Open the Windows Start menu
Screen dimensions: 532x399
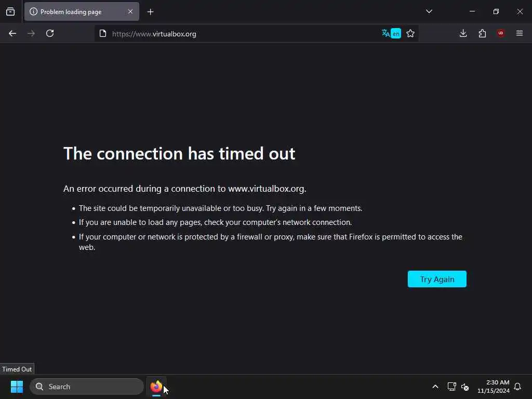17,387
